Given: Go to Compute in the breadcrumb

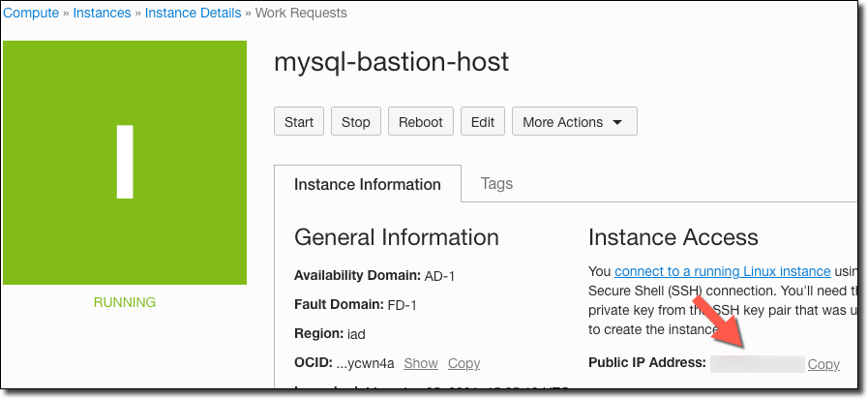Looking at the screenshot, I should 31,14.
